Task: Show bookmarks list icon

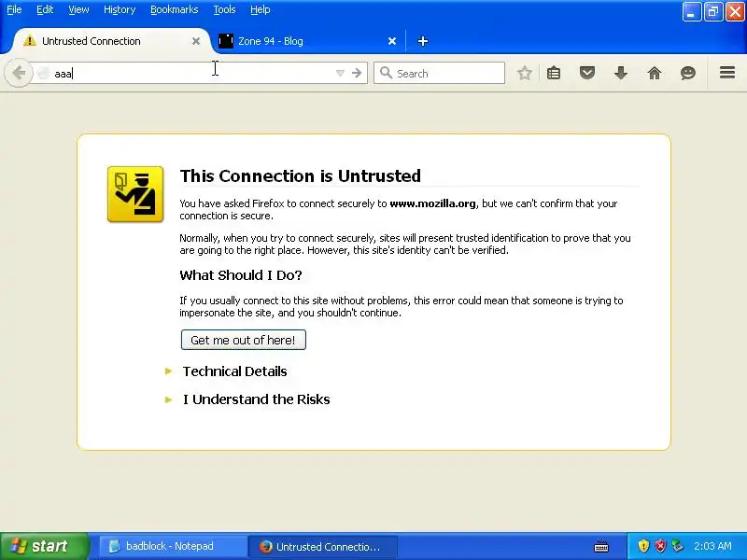Action: click(554, 73)
